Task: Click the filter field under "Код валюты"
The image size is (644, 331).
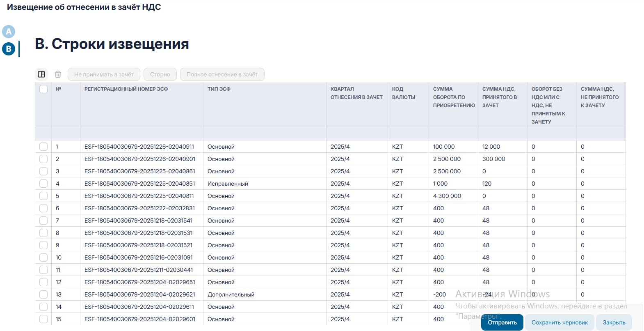Action: [408, 134]
